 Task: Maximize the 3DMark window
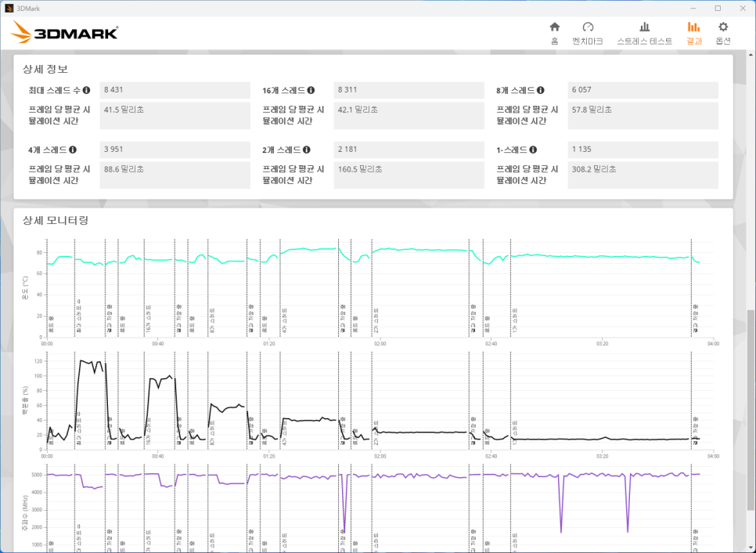718,8
